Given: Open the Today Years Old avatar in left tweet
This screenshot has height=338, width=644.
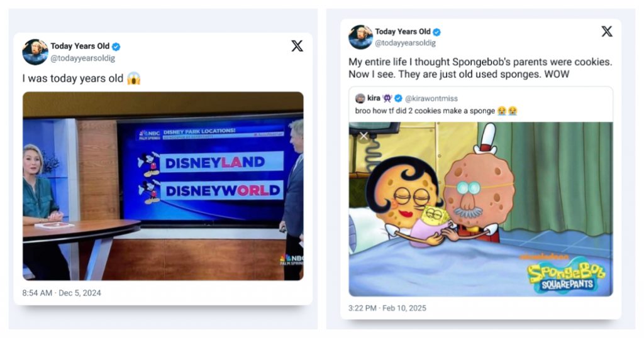Looking at the screenshot, I should point(35,52).
